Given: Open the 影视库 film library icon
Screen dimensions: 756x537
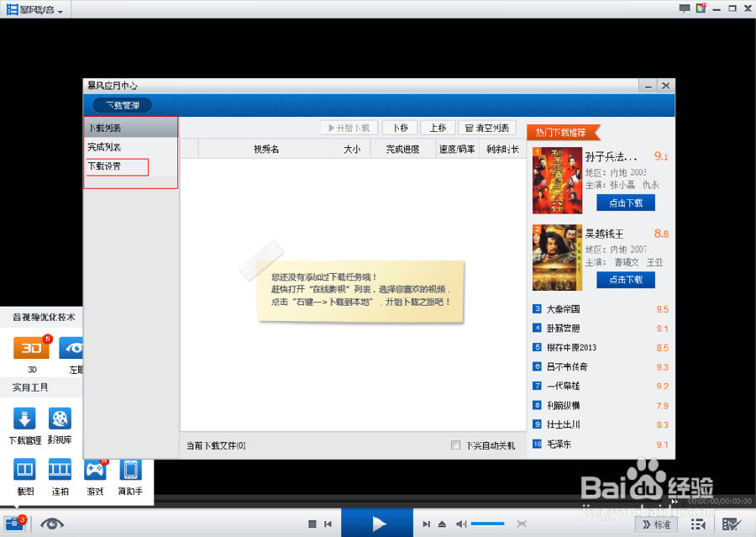Looking at the screenshot, I should pyautogui.click(x=60, y=419).
